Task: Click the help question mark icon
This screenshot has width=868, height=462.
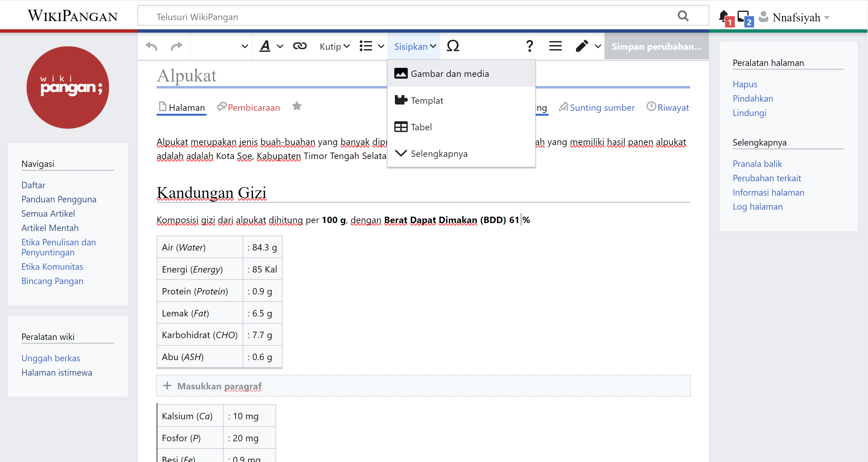Action: coord(529,46)
